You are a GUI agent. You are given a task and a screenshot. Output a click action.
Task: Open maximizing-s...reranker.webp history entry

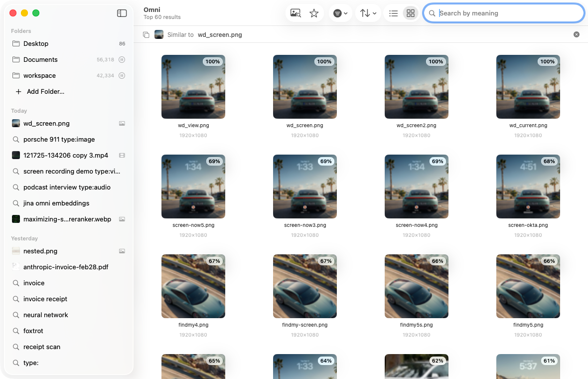[69, 219]
